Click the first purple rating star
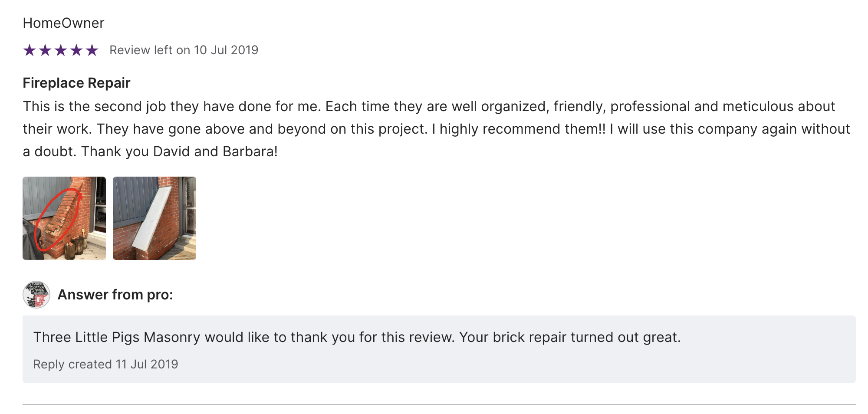 pos(30,50)
